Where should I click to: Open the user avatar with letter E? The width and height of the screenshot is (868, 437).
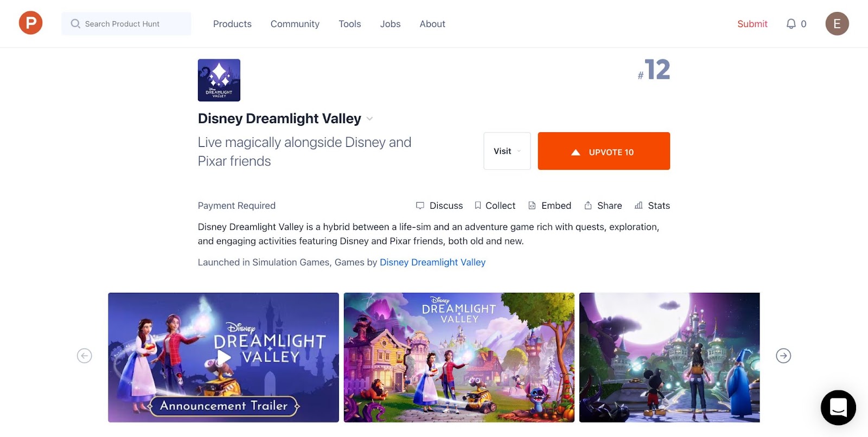(x=837, y=24)
